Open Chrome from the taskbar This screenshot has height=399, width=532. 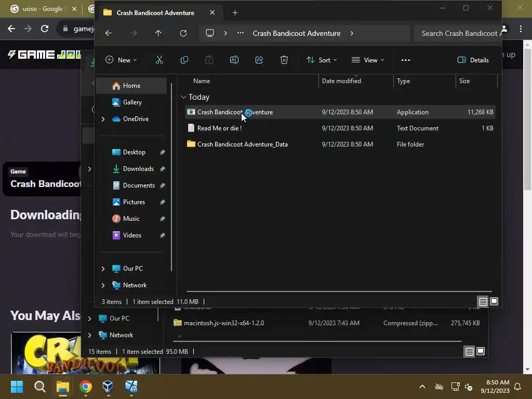(86, 387)
